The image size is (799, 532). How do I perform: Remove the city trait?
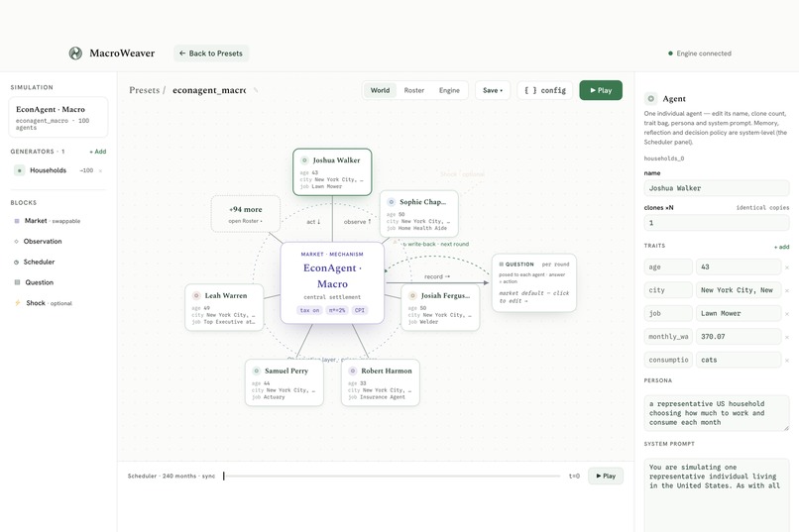pyautogui.click(x=787, y=290)
